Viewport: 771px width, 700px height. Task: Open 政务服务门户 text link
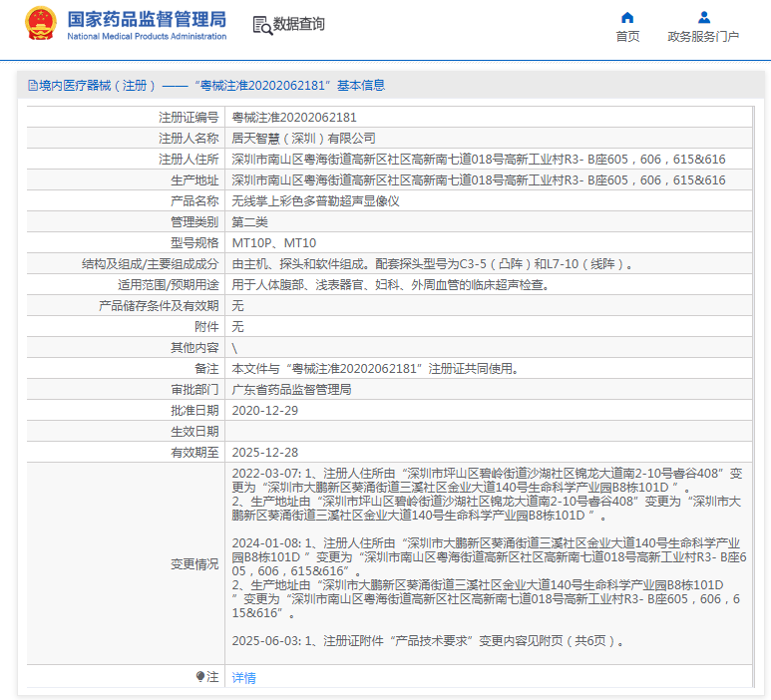tap(703, 36)
